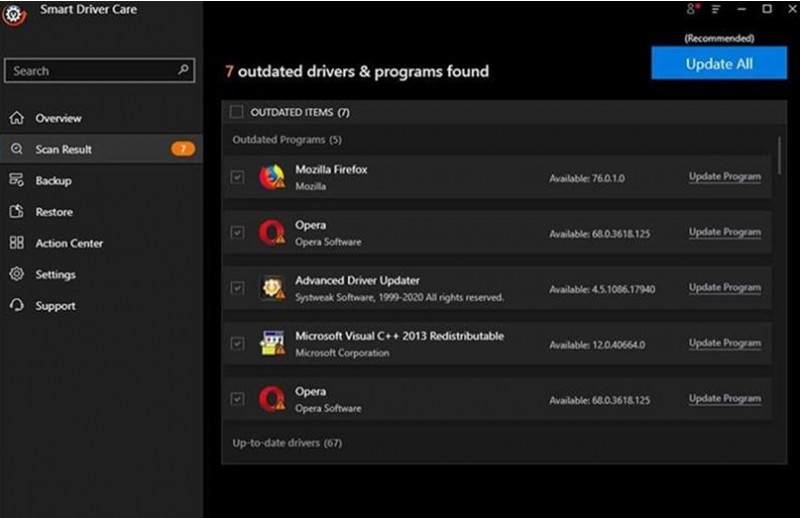Click the Action Center grid icon
The width and height of the screenshot is (800, 518).
click(16, 243)
